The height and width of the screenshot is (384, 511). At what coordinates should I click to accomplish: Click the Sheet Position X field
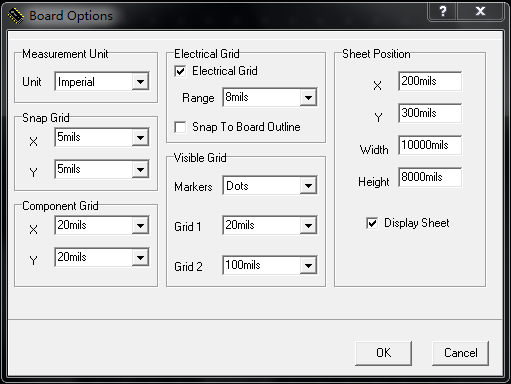tap(430, 81)
